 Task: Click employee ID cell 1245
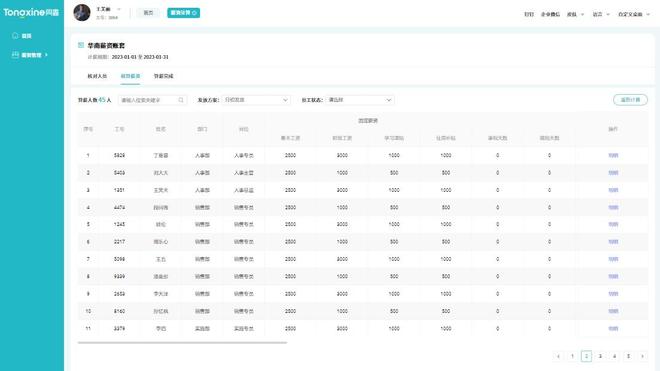click(119, 224)
